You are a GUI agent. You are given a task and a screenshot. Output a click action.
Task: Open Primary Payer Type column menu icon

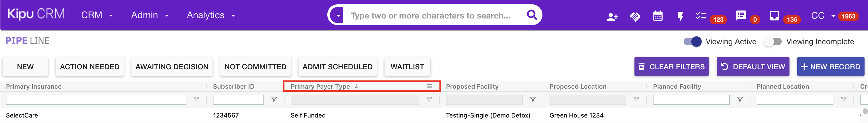[429, 87]
